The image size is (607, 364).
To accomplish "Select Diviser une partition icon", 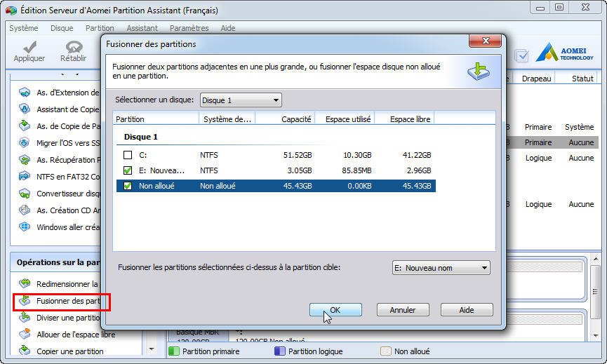I will [25, 317].
